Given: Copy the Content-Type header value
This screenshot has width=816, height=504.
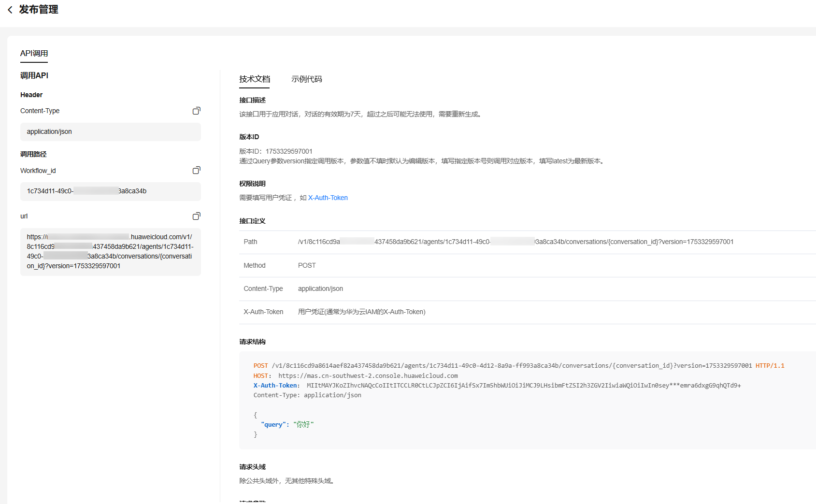Looking at the screenshot, I should click(196, 111).
